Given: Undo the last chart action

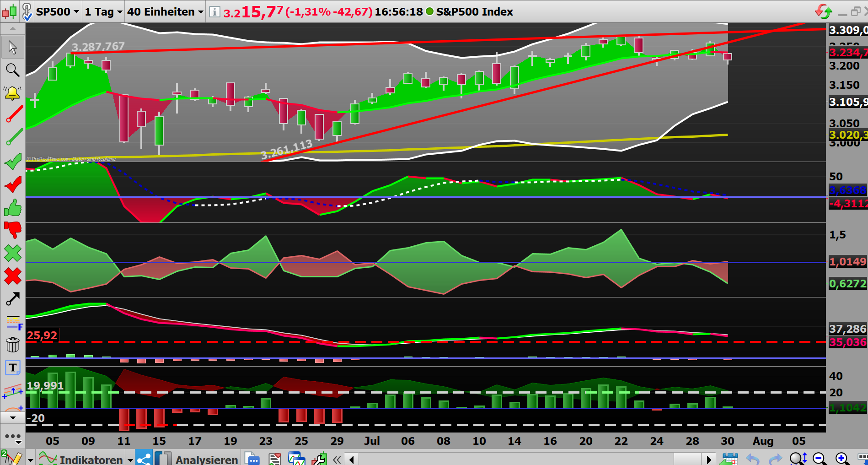Looking at the screenshot, I should [752, 459].
